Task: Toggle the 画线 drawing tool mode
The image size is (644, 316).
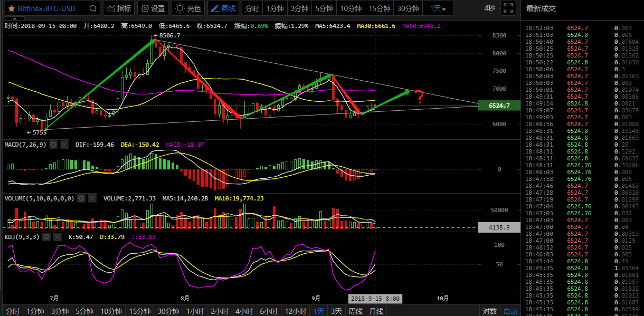Action: pos(222,9)
